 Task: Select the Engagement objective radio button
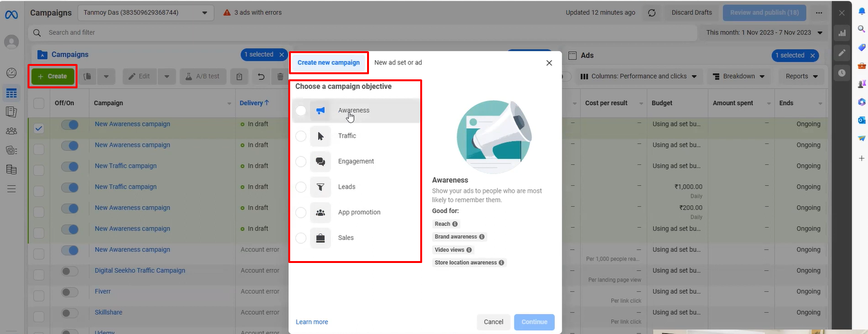coord(301,161)
